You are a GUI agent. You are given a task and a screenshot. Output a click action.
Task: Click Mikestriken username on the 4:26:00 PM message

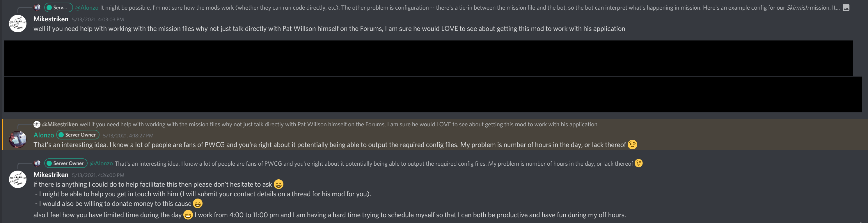(x=51, y=175)
